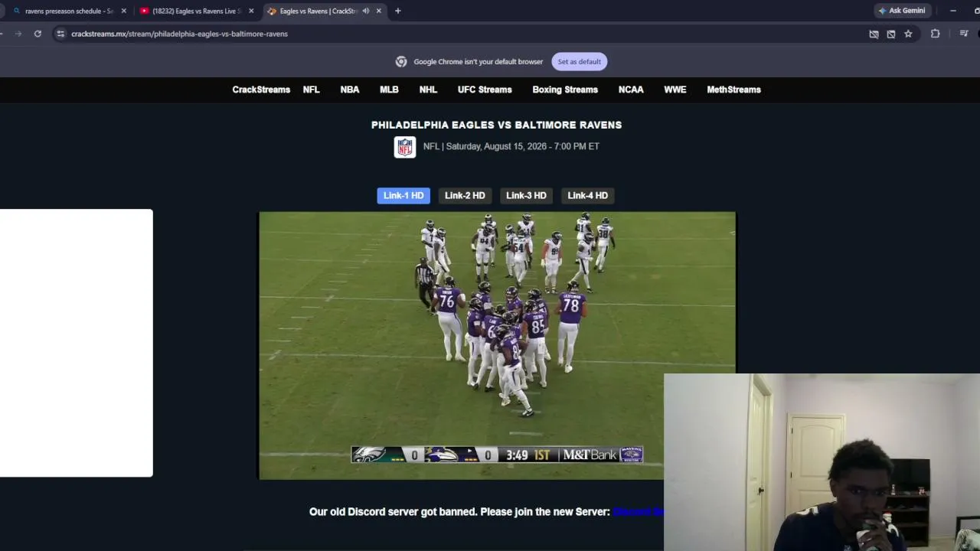Click the Philadelphia Eagles vs Baltimore Ravens heading

tap(496, 125)
